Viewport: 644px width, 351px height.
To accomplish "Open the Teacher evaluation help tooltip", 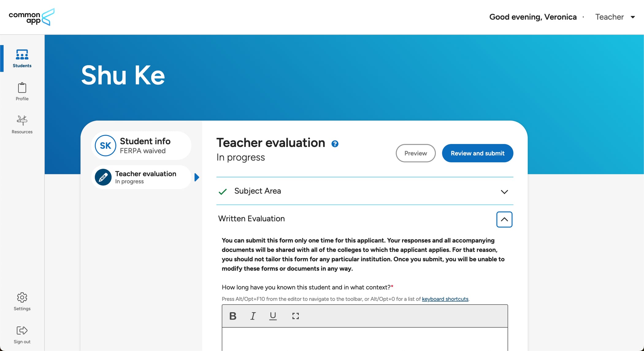I will [335, 144].
